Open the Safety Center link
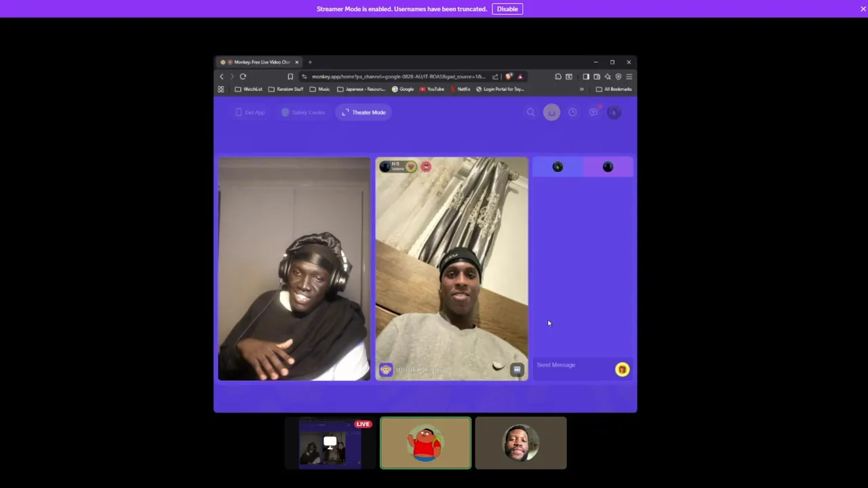868x488 pixels. coord(303,113)
